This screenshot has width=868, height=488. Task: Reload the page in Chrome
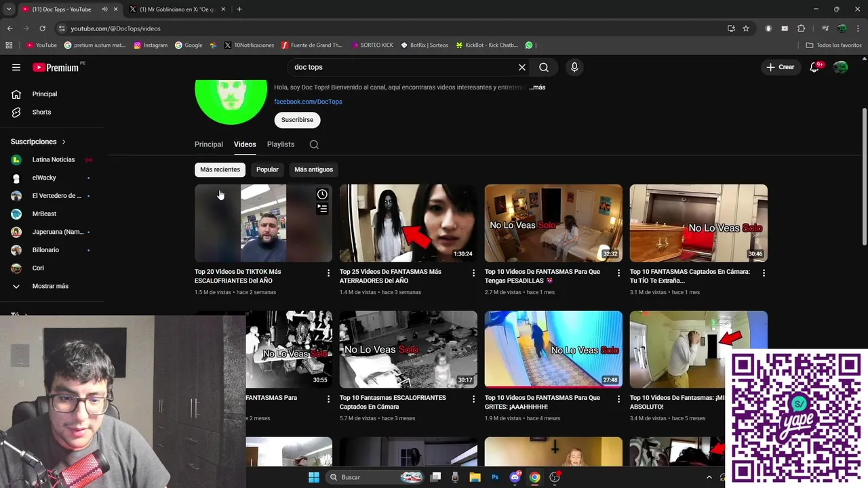[42, 28]
